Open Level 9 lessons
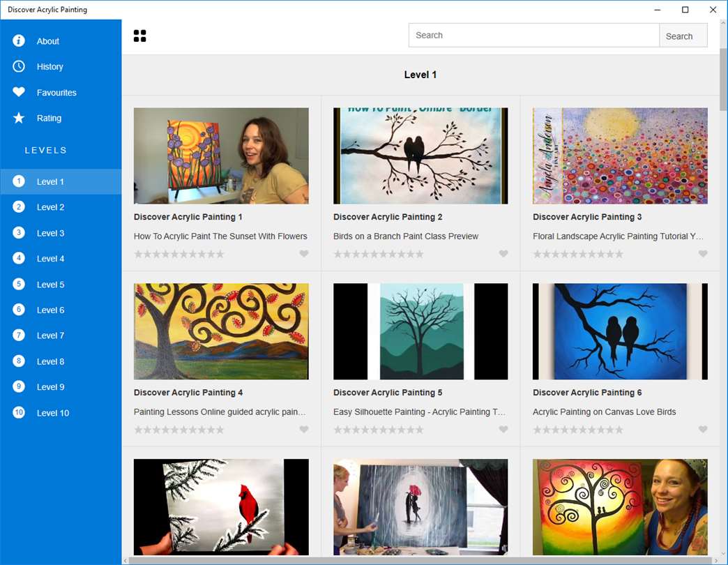The image size is (728, 565). tap(61, 386)
